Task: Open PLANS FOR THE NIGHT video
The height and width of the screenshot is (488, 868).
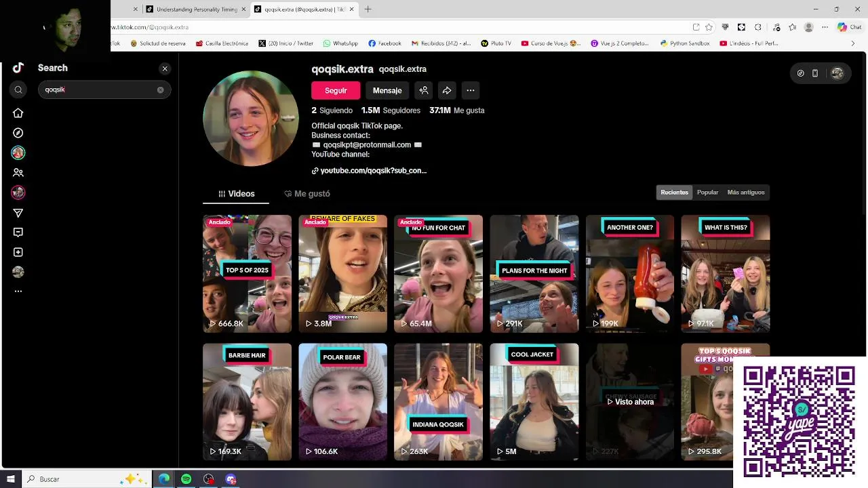Action: coord(534,274)
